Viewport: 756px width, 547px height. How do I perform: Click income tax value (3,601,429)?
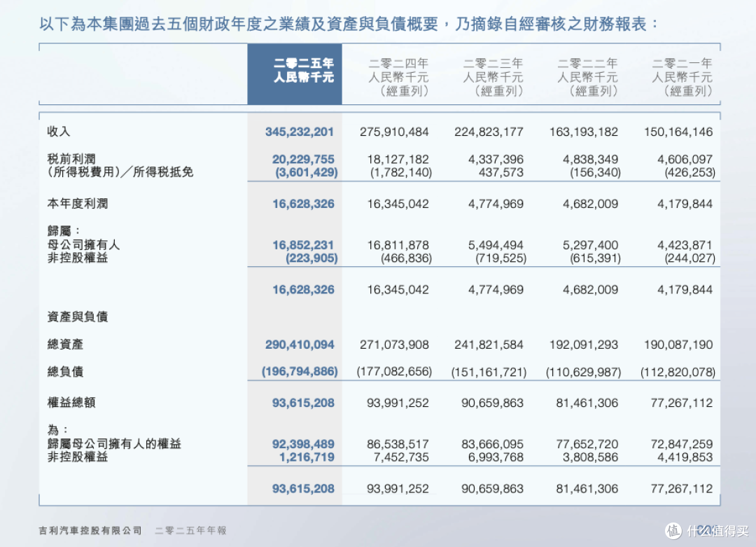pyautogui.click(x=307, y=172)
